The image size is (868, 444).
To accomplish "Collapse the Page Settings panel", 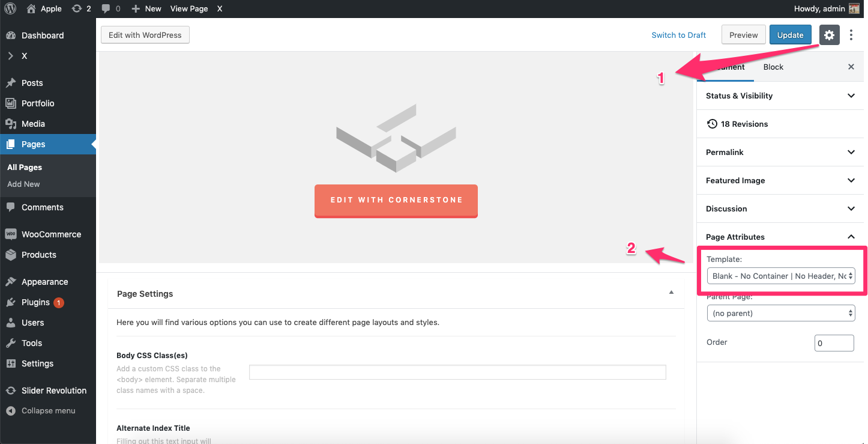I will [671, 293].
